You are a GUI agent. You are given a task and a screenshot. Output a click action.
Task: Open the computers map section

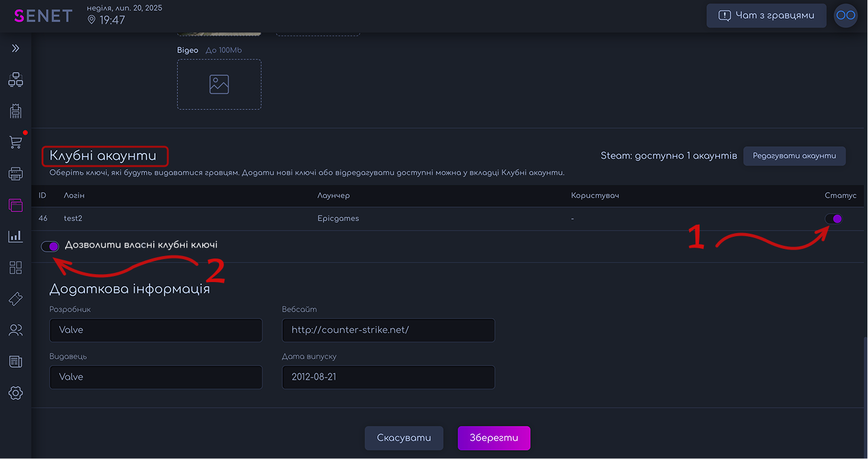[15, 79]
